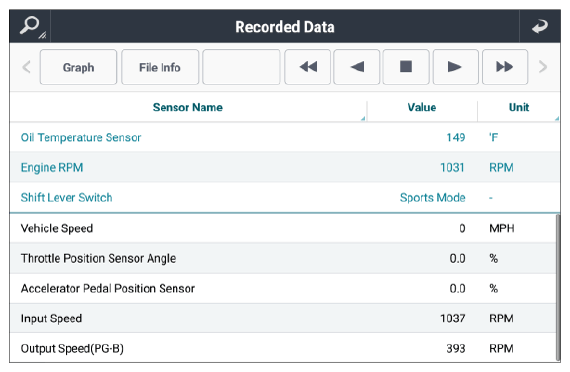
Task: Sort by Value column header
Action: click(x=422, y=107)
